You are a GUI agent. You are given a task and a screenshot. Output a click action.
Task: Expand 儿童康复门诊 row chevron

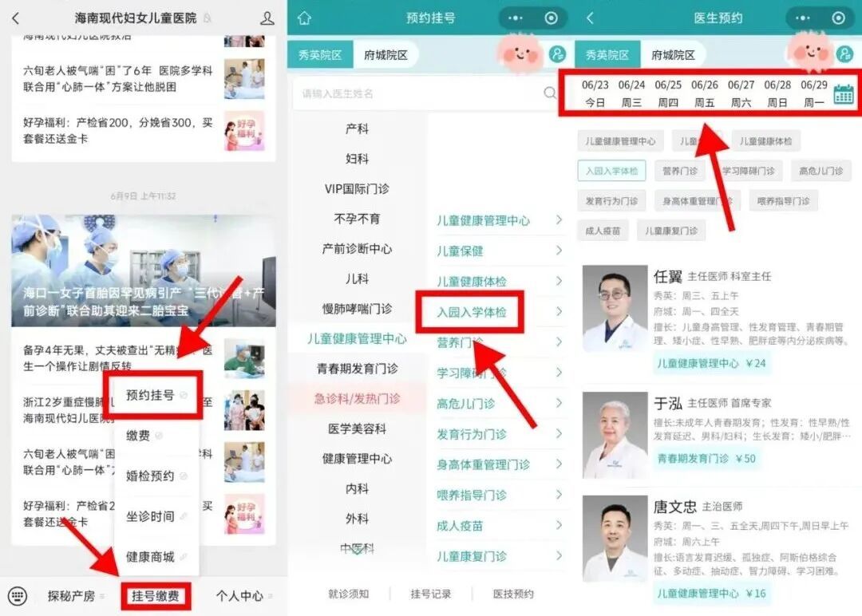tap(559, 555)
